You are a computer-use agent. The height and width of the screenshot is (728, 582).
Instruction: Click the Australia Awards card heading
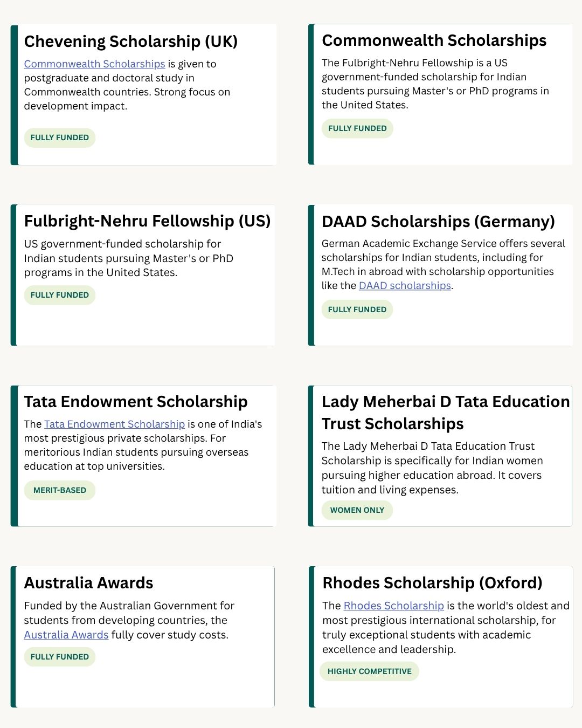tap(88, 583)
